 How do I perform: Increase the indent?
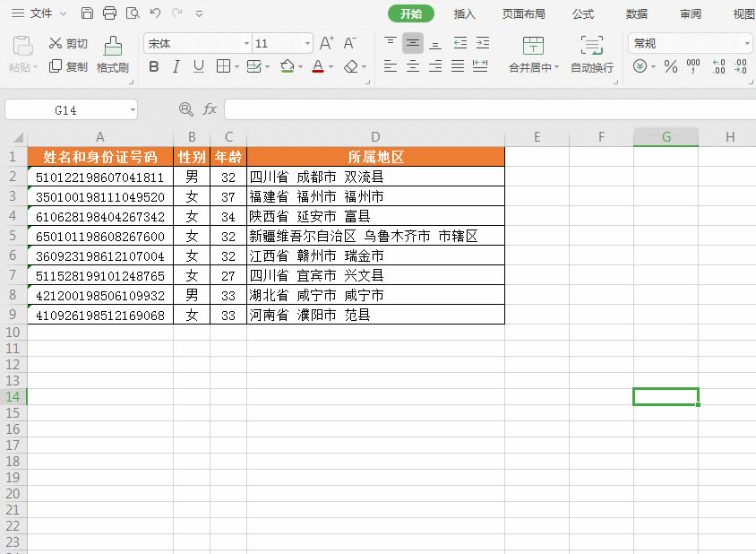483,43
